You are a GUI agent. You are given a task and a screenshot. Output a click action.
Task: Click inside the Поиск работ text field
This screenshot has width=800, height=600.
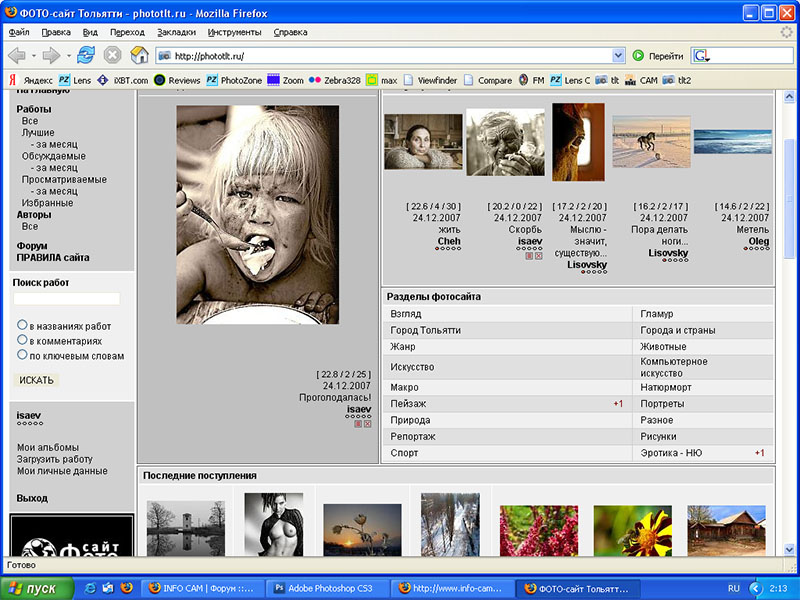pyautogui.click(x=66, y=298)
